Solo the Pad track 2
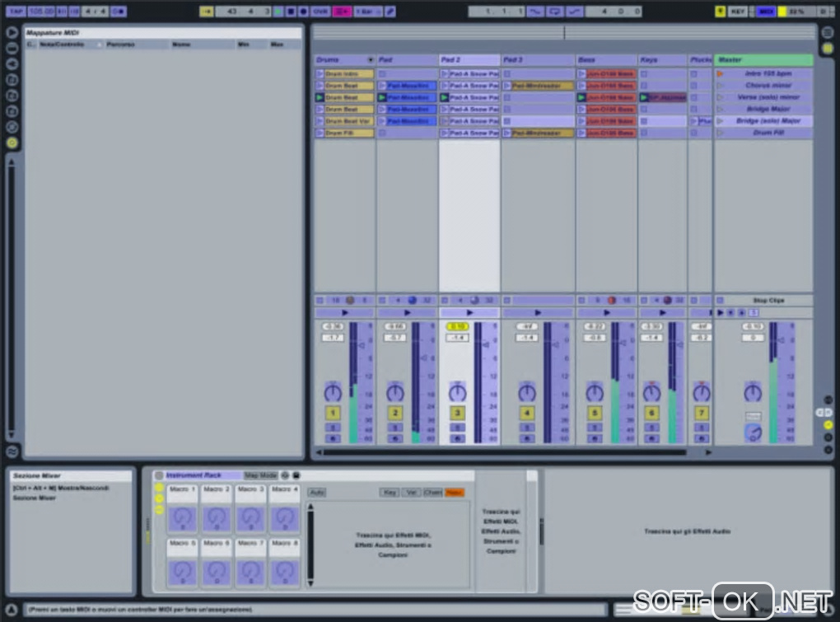Viewport: 840px width, 622px height. pos(394,428)
